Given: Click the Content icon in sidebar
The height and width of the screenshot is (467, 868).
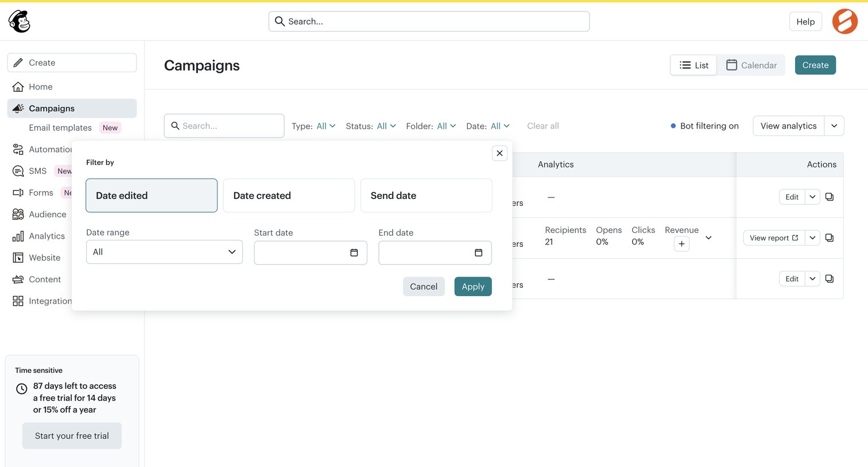Looking at the screenshot, I should coord(18,279).
